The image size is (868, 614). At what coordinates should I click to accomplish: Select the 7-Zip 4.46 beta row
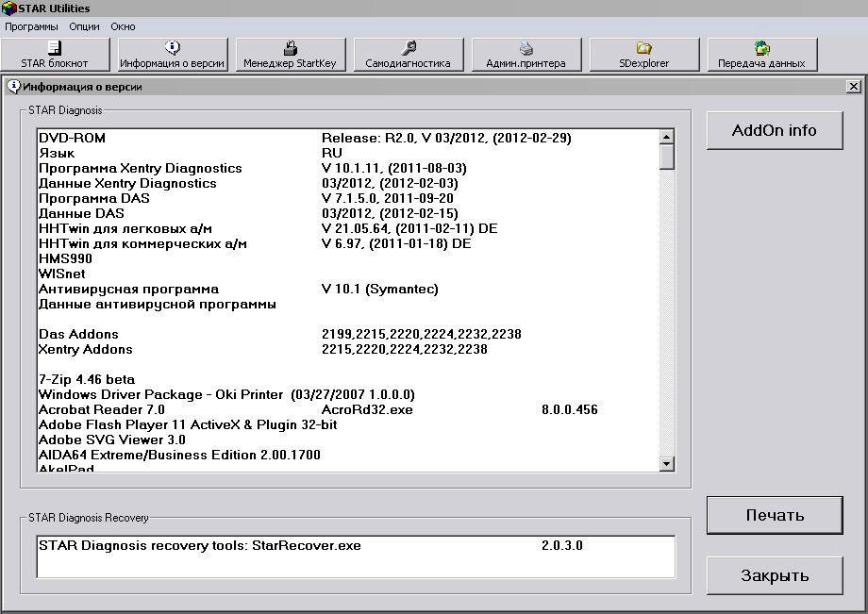tap(349, 379)
